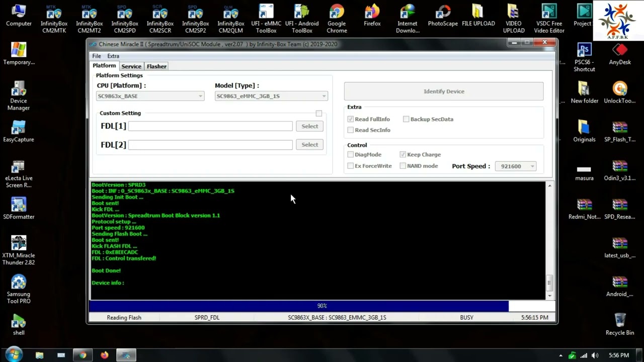644x362 pixels.
Task: Open the Extra menu
Action: click(113, 56)
